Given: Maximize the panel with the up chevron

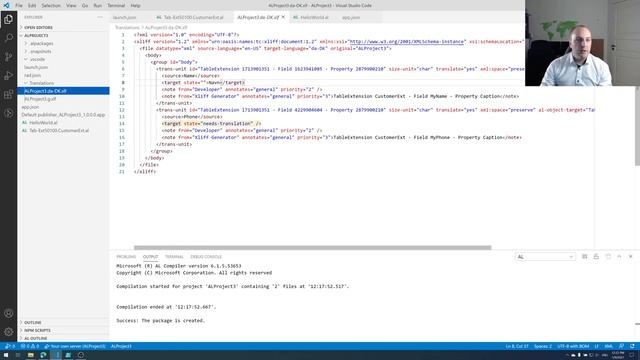Looking at the screenshot, I should coord(619,257).
